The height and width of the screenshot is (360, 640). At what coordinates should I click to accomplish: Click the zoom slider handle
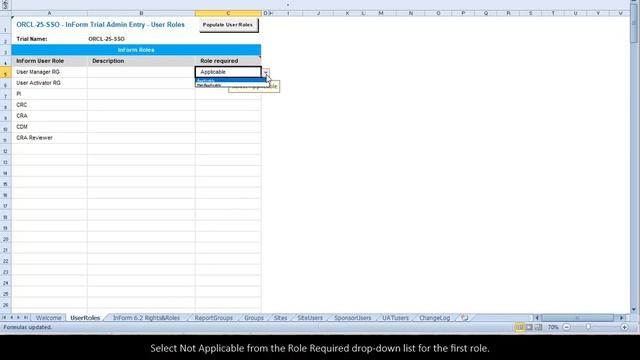point(588,327)
